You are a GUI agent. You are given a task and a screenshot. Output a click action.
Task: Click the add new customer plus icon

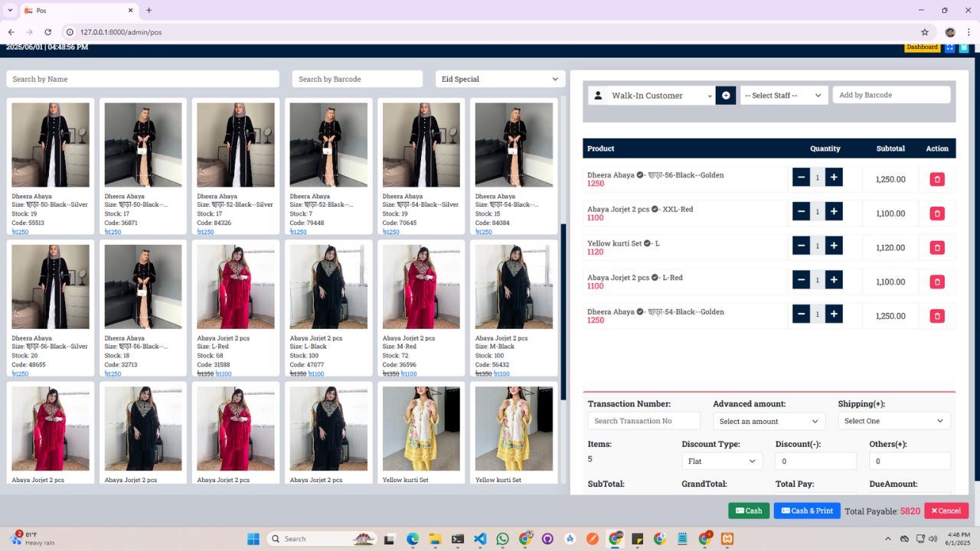pyautogui.click(x=726, y=96)
